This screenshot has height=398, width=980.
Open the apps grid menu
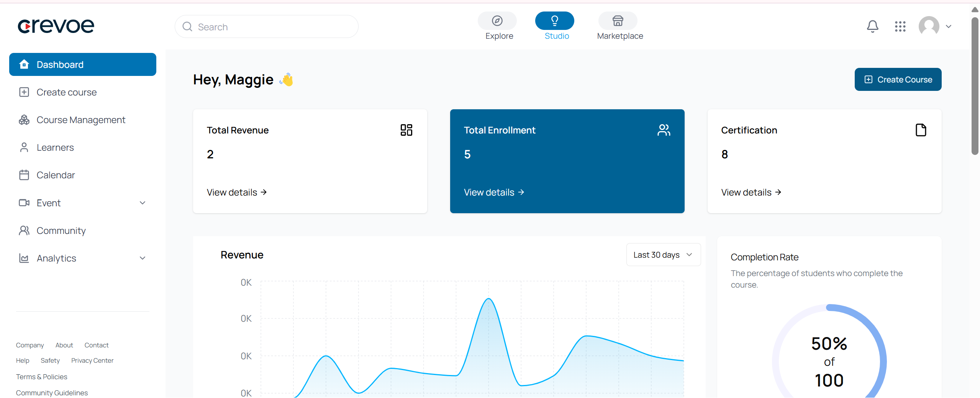click(900, 26)
